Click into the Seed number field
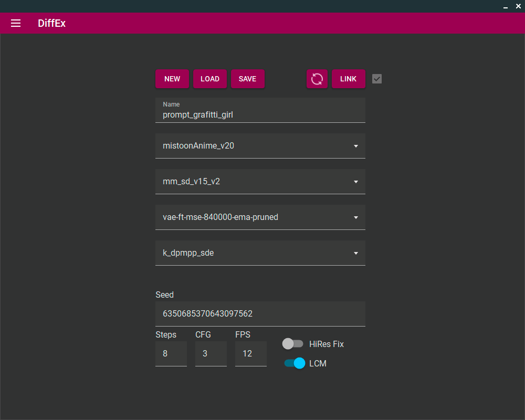The width and height of the screenshot is (525, 420). (x=260, y=314)
